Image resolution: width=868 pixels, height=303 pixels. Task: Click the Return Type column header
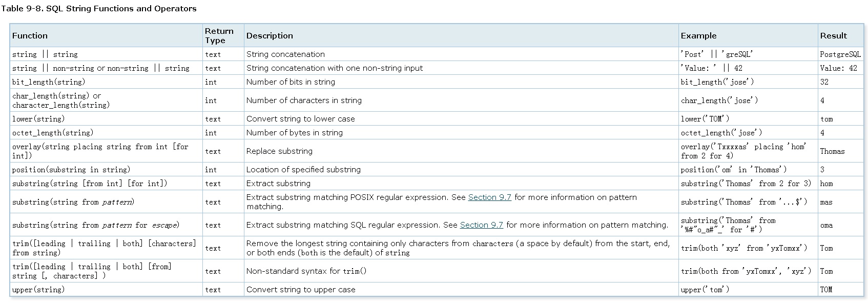[x=219, y=36]
